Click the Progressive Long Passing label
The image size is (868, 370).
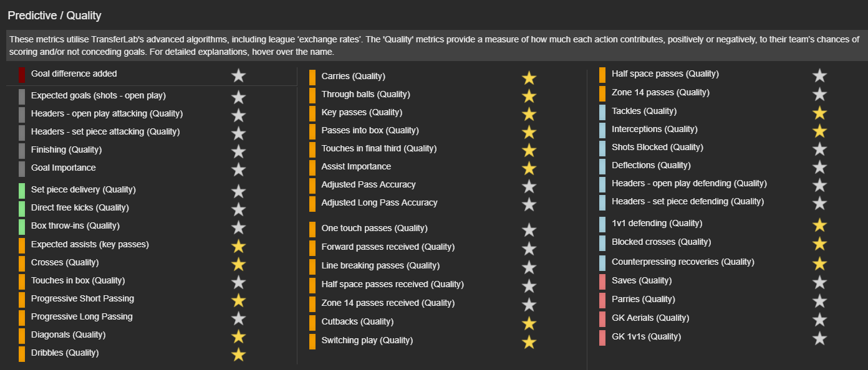(x=82, y=316)
